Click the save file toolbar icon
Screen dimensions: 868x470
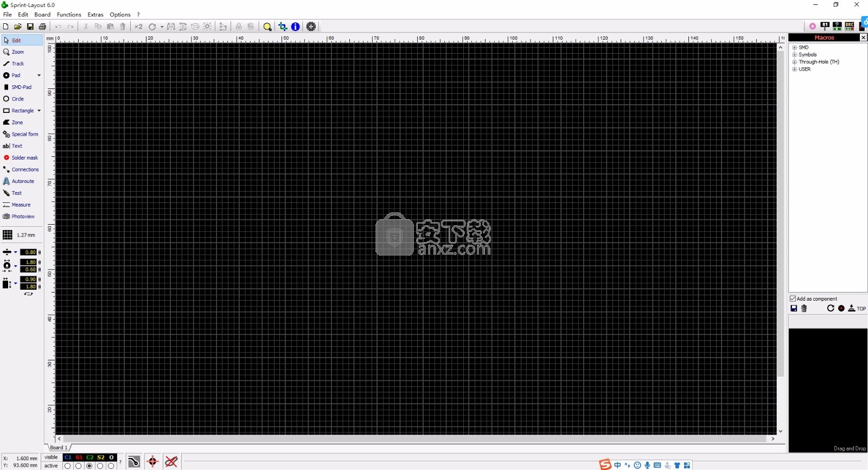30,27
